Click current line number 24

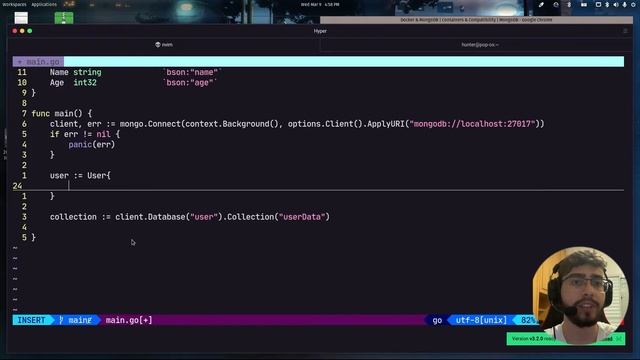coord(18,186)
